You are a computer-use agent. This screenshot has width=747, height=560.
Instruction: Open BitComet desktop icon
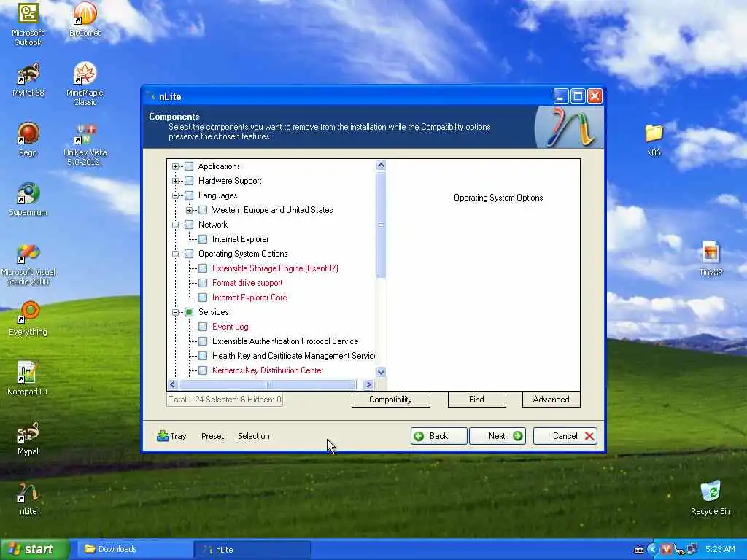coord(85,20)
